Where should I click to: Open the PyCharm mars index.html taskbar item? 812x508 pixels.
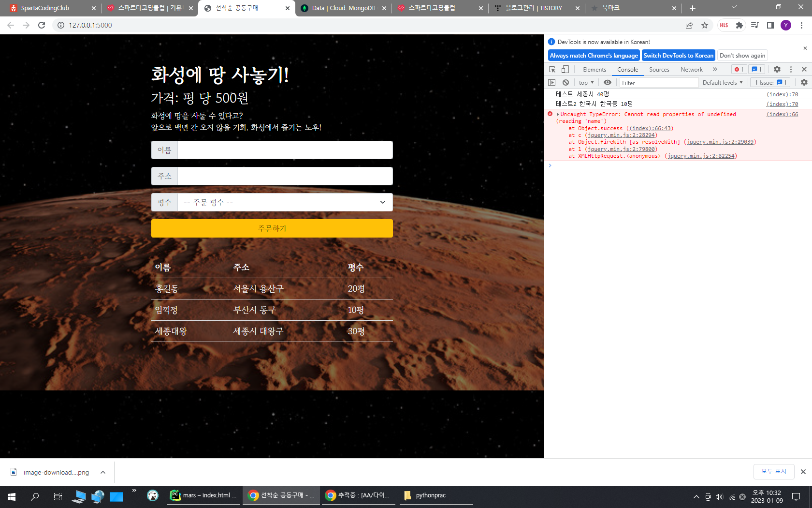[x=203, y=495]
